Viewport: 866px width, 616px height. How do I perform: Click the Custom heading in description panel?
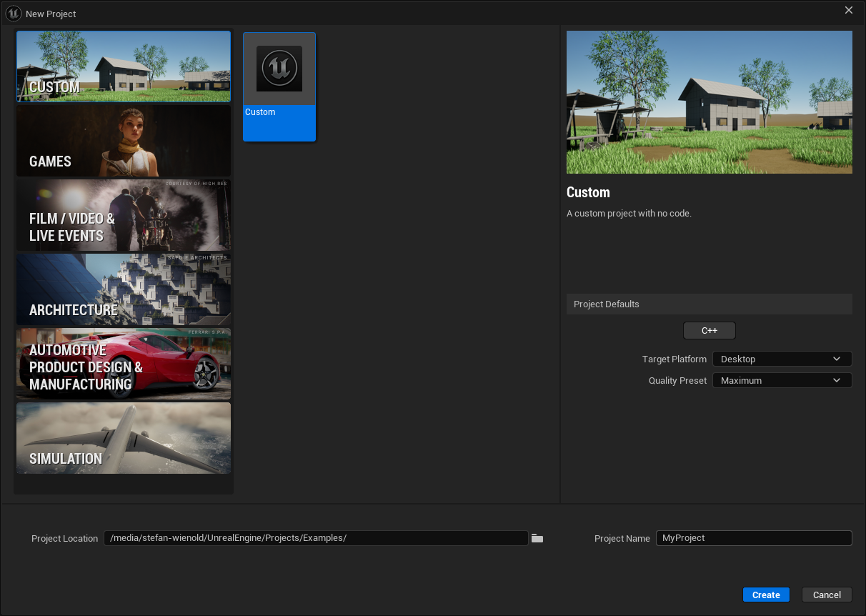pos(588,192)
